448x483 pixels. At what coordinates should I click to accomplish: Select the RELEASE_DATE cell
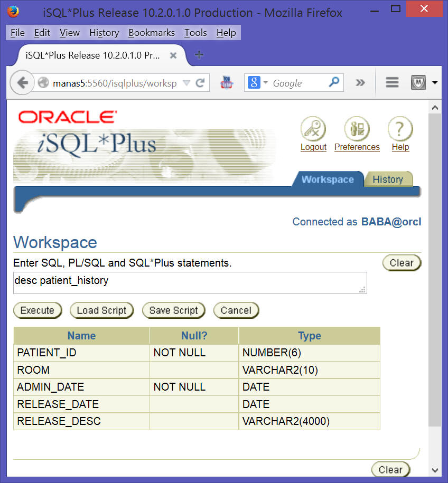tap(81, 404)
